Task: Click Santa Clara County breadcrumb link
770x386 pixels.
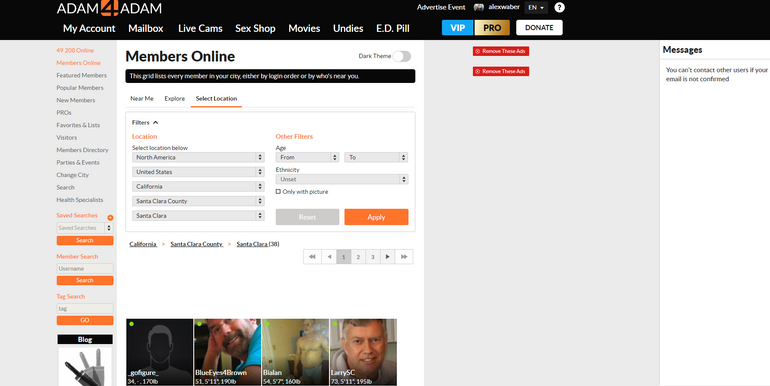Action: click(196, 244)
